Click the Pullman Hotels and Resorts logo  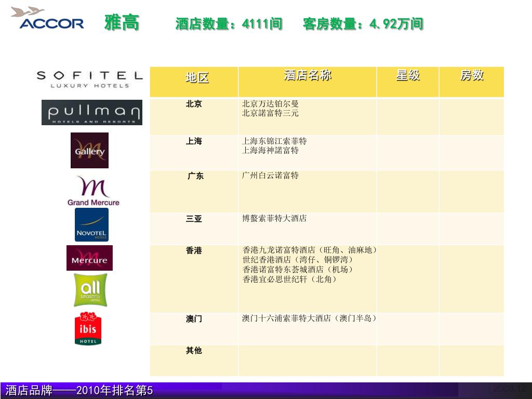pos(92,112)
